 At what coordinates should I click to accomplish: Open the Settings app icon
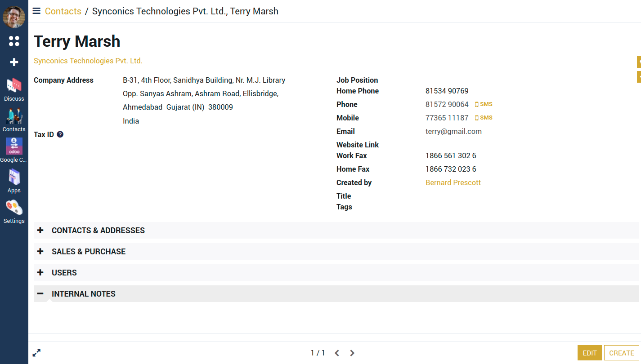pos(14,208)
